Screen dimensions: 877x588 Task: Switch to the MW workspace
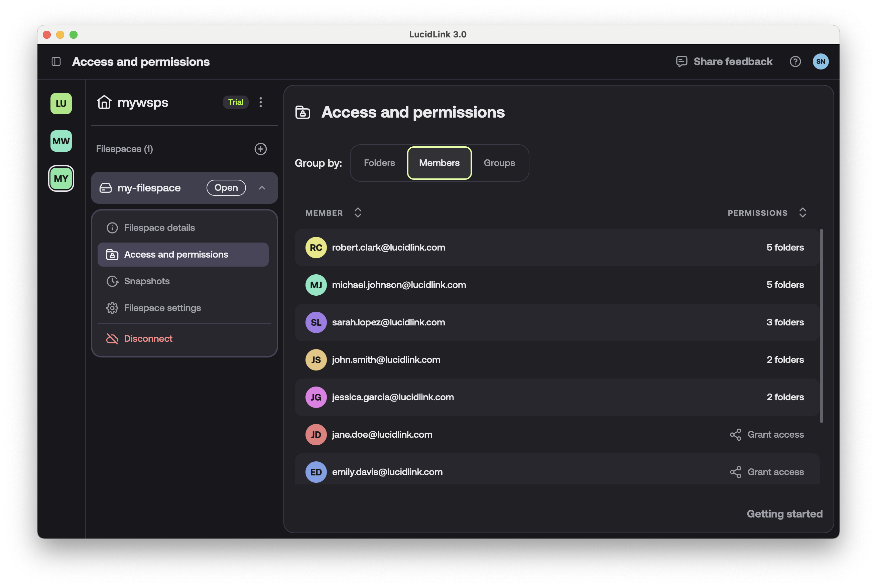[61, 141]
